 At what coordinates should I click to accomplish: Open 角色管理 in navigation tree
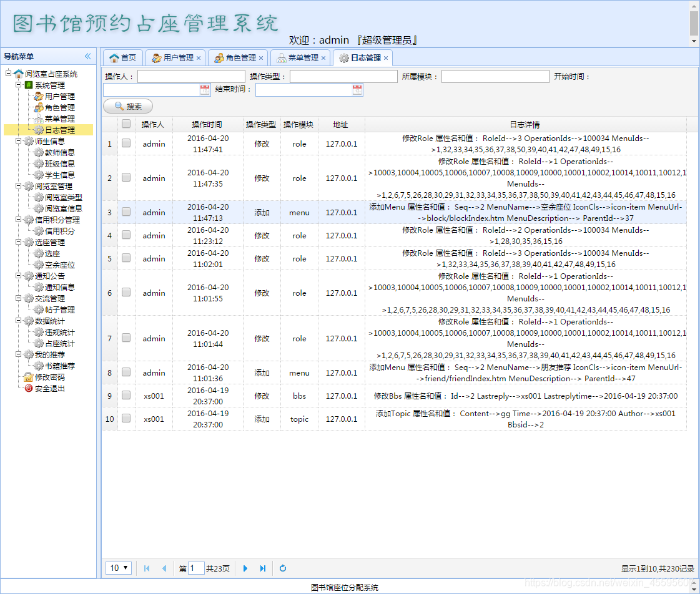59,107
